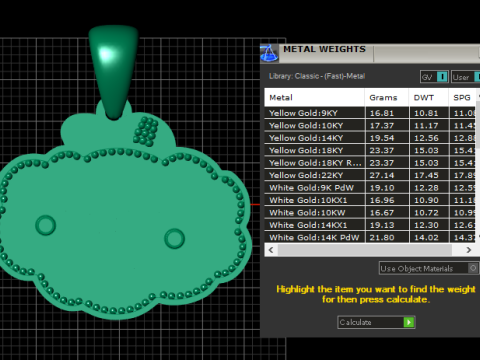Select the Yellow Gold:18KY R... row
Viewport: 480px width, 360px height.
tap(370, 163)
